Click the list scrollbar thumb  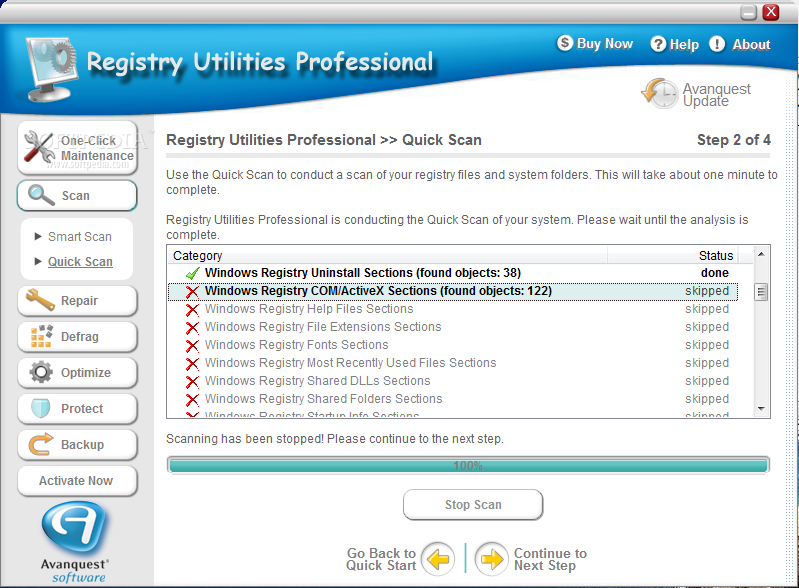click(x=761, y=292)
